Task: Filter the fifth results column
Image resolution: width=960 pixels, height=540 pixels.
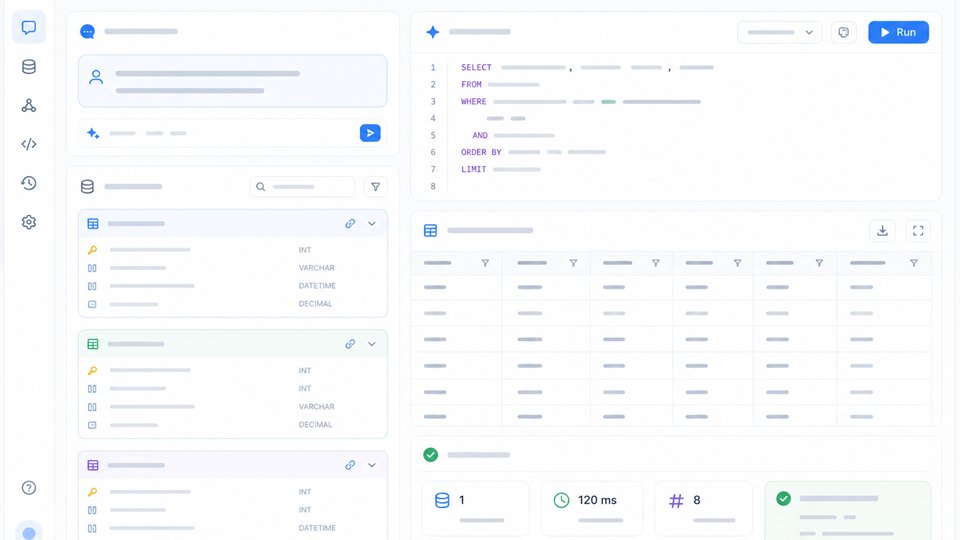Action: pyautogui.click(x=819, y=263)
